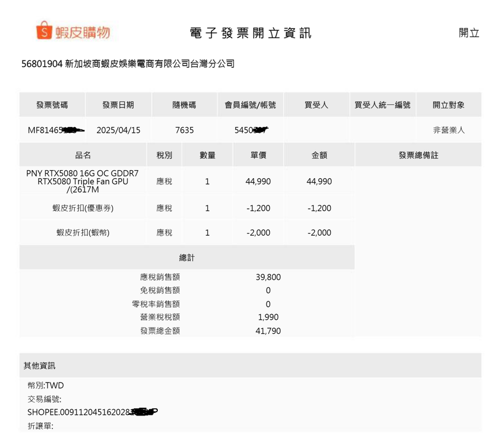Click the 發票總備註 column header
Screen dimensions: 496x448
click(419, 155)
